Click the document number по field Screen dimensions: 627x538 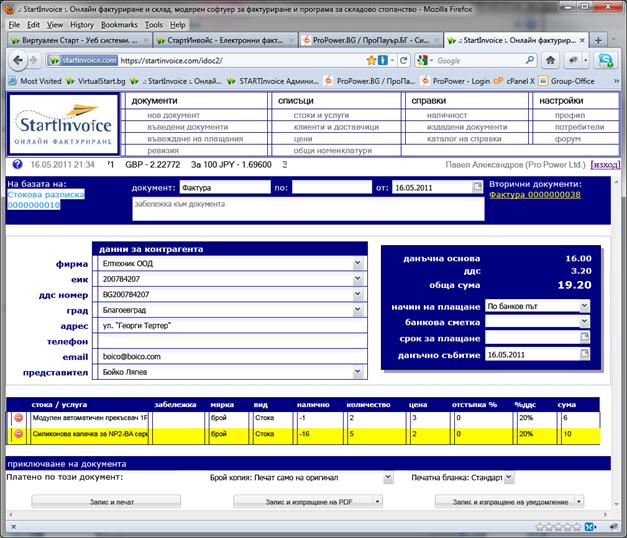tap(331, 187)
